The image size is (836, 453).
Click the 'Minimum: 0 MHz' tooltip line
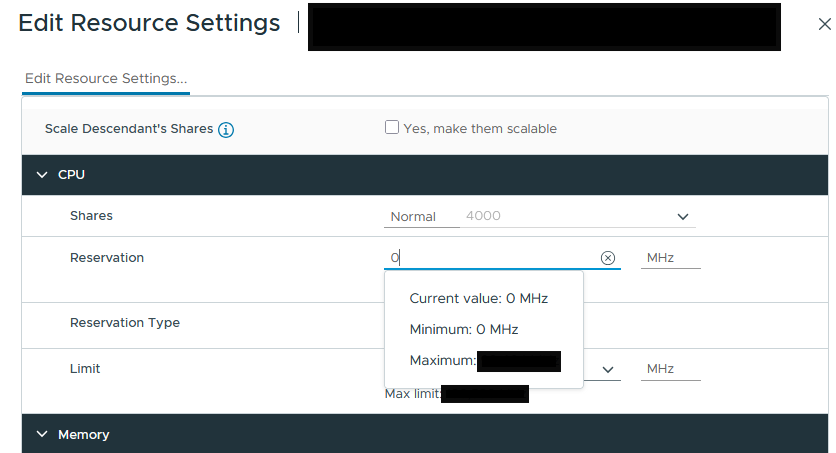464,329
